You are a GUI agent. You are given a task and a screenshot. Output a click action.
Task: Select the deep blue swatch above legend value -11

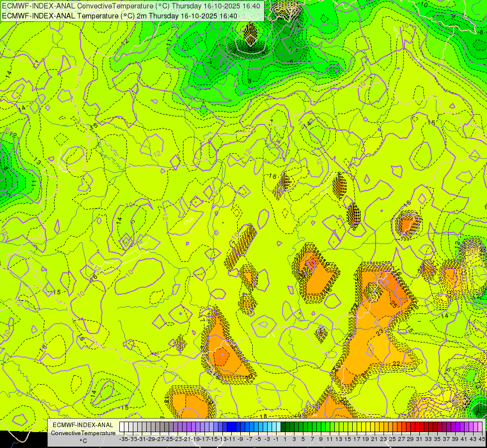pyautogui.click(x=229, y=427)
